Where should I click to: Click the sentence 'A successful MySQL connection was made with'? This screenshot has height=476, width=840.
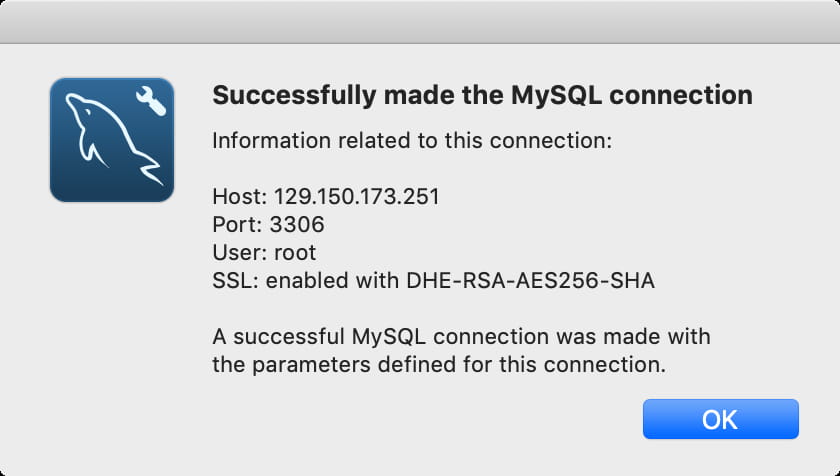coord(461,337)
